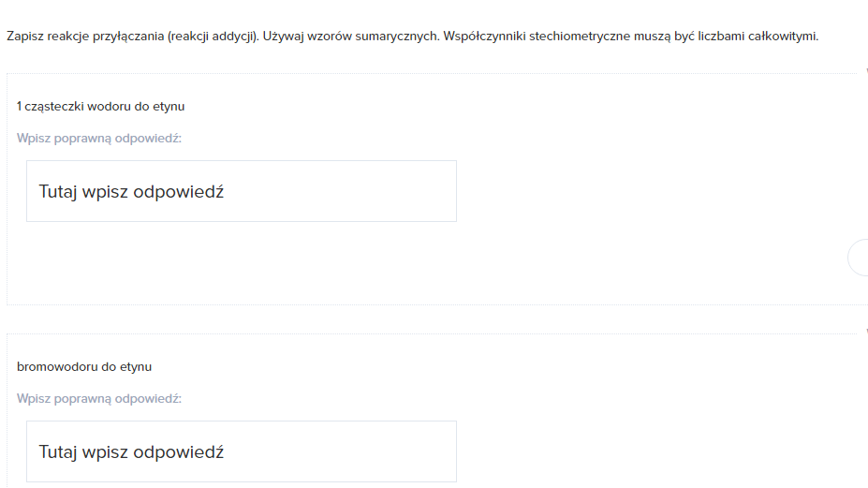Viewport: 868px width, 488px height.
Task: Click the answer field under the hydrogen question
Action: [241, 191]
